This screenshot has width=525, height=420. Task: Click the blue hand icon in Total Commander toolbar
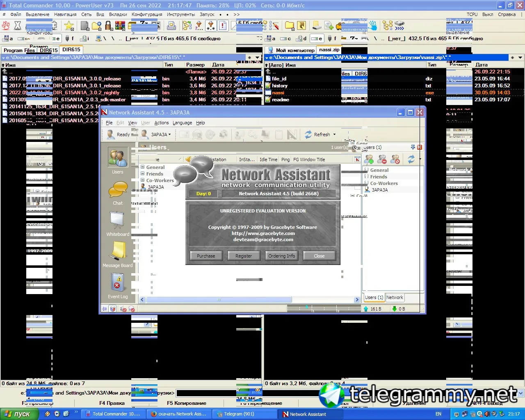pos(372,26)
